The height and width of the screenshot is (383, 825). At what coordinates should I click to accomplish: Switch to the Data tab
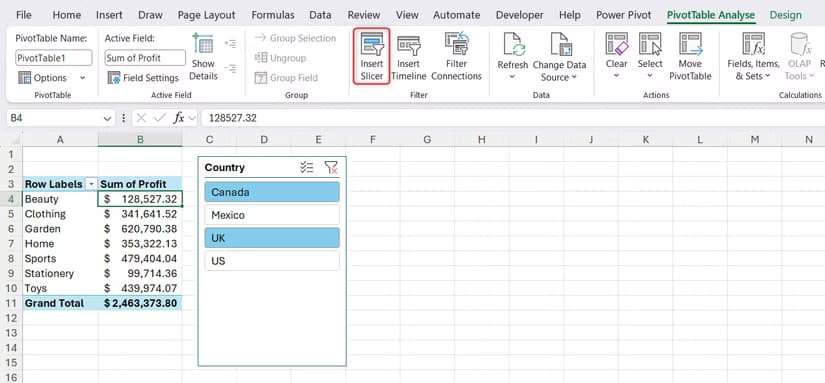click(x=320, y=15)
